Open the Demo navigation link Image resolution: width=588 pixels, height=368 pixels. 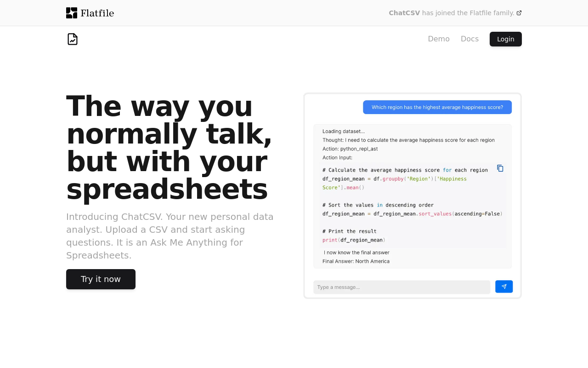439,39
